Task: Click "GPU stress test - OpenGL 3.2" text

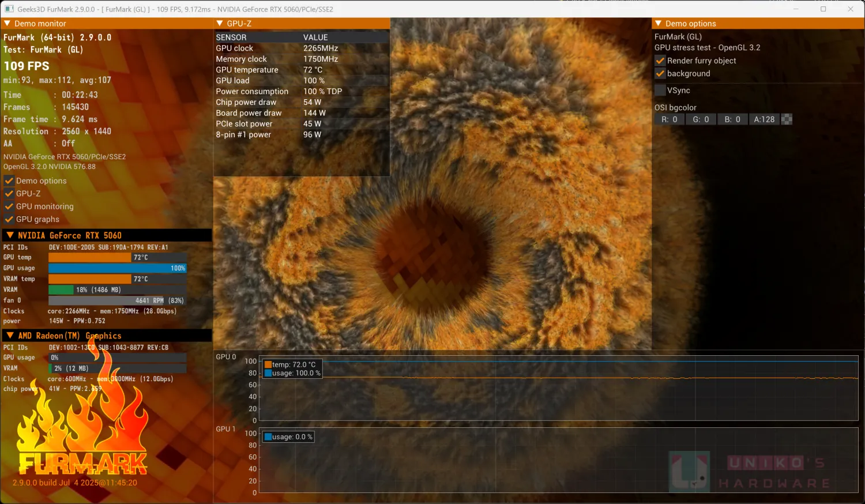Action: pyautogui.click(x=708, y=48)
